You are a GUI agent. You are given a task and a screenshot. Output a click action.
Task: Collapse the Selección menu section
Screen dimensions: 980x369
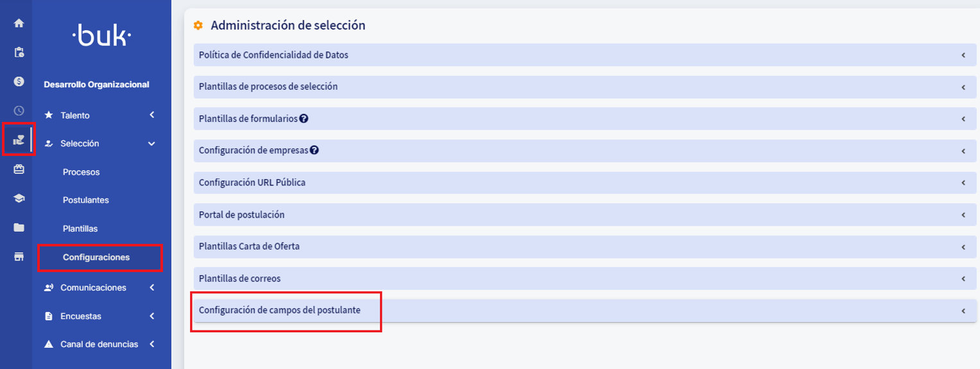pyautogui.click(x=100, y=144)
